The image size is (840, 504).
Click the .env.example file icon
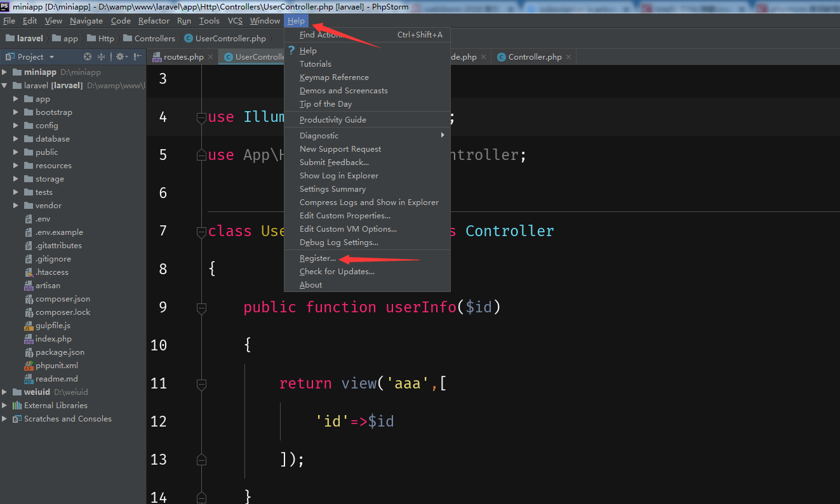click(29, 232)
